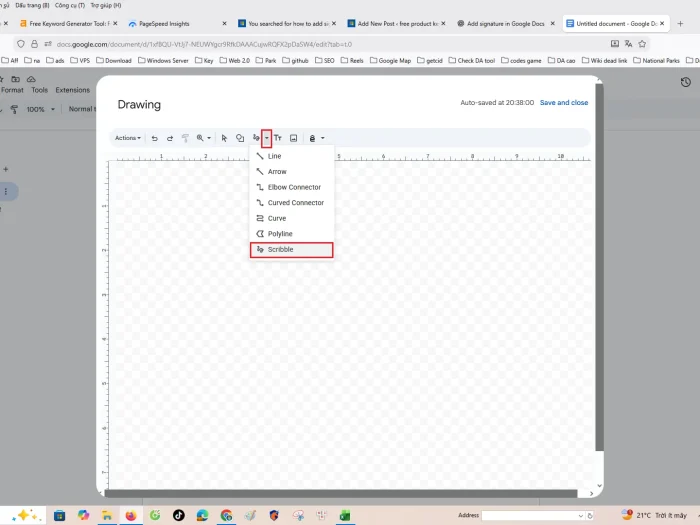Select the Polyline option
The image size is (700, 525).
(280, 234)
